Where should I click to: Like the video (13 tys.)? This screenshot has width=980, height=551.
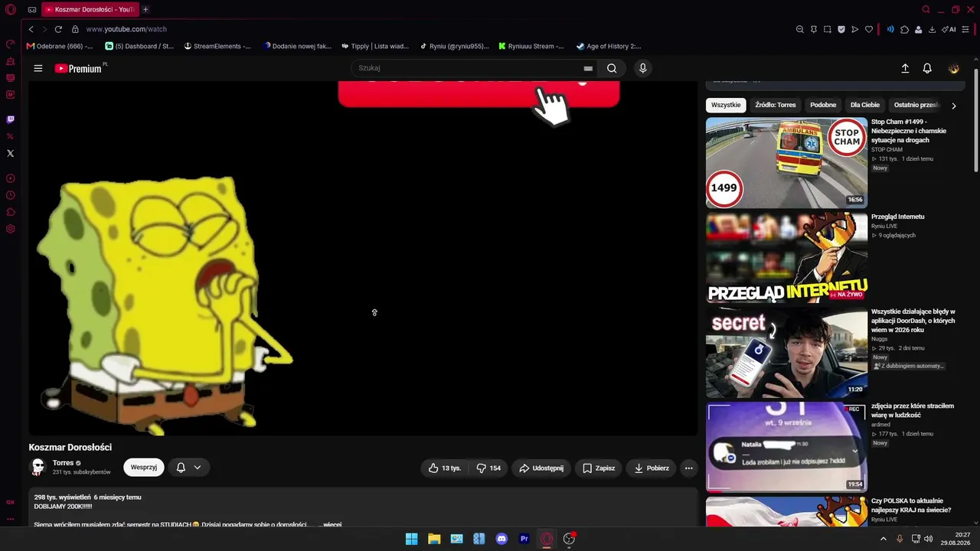[444, 468]
